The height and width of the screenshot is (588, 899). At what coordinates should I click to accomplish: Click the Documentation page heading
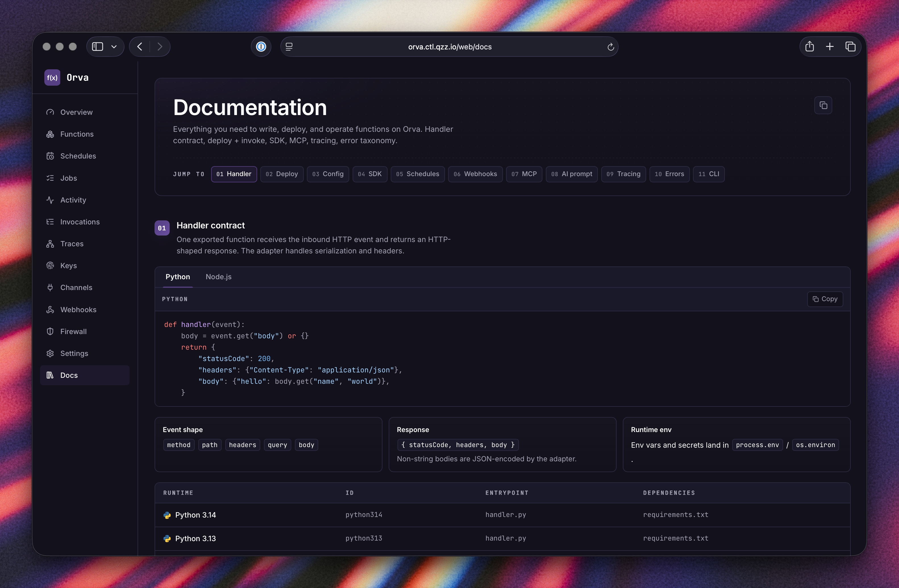[x=250, y=107]
